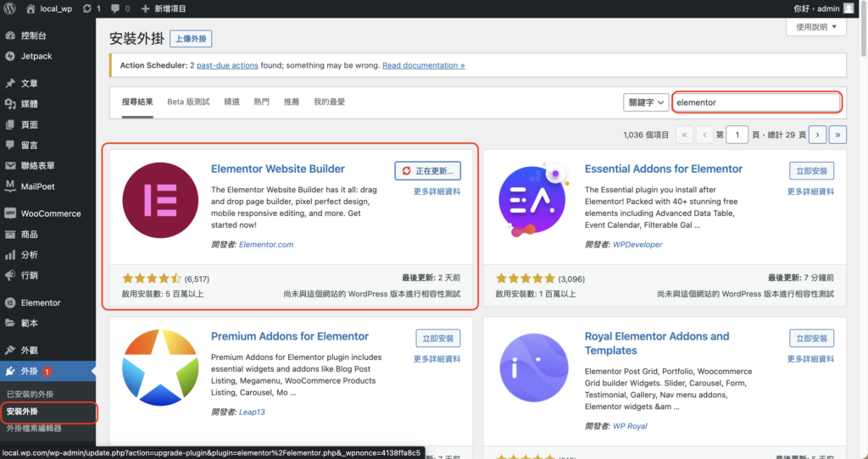Expand the 使用說明 help dropdown
This screenshot has width=868, height=459.
(816, 26)
